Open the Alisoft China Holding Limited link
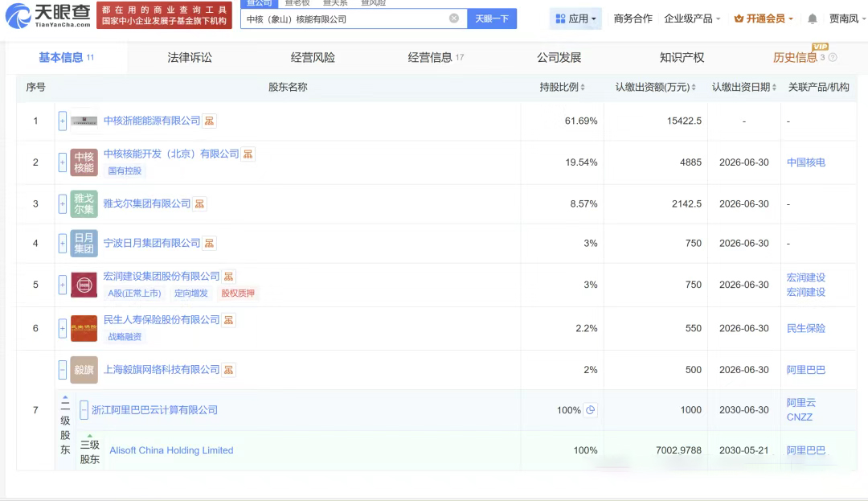This screenshot has height=501, width=868. coord(171,450)
